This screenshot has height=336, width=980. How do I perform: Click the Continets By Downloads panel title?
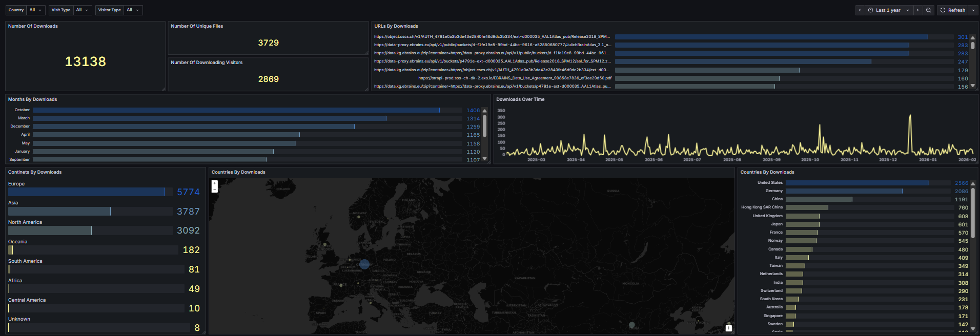point(35,172)
